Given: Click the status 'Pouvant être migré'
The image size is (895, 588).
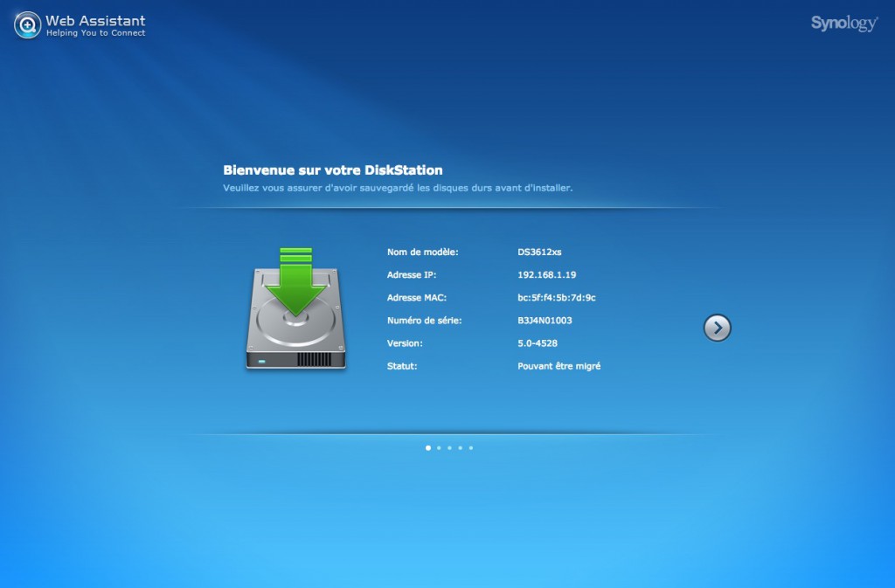Looking at the screenshot, I should click(559, 366).
